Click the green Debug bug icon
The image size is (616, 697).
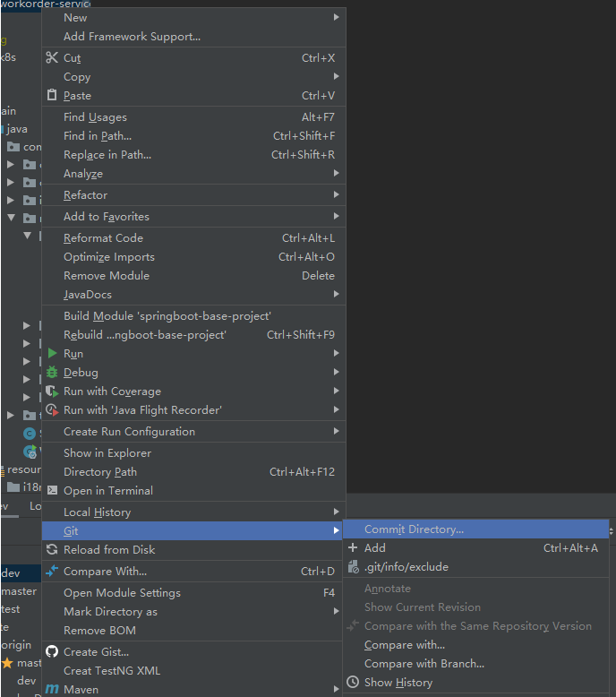tap(52, 373)
